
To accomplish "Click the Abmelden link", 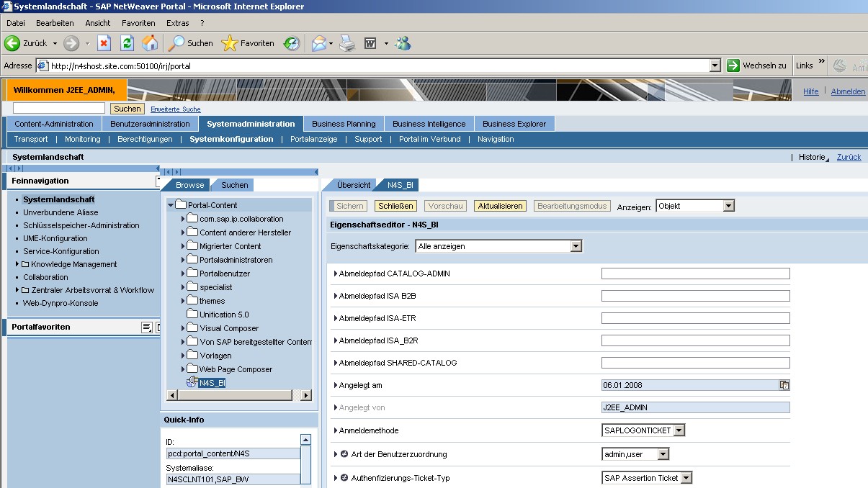I will coord(848,91).
